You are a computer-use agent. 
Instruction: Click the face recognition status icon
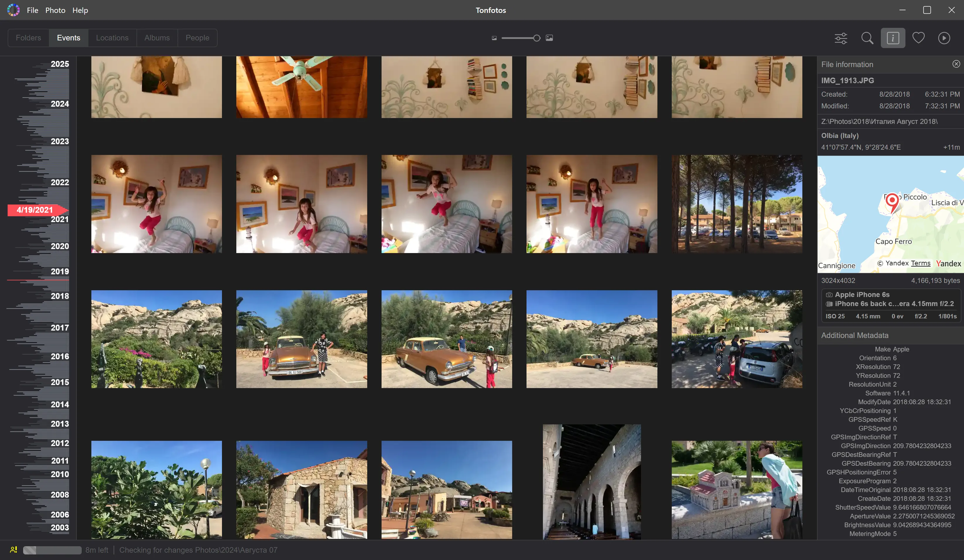(x=13, y=550)
